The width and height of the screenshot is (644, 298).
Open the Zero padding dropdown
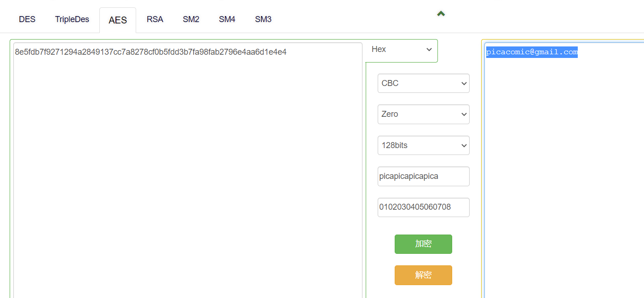[x=423, y=114]
